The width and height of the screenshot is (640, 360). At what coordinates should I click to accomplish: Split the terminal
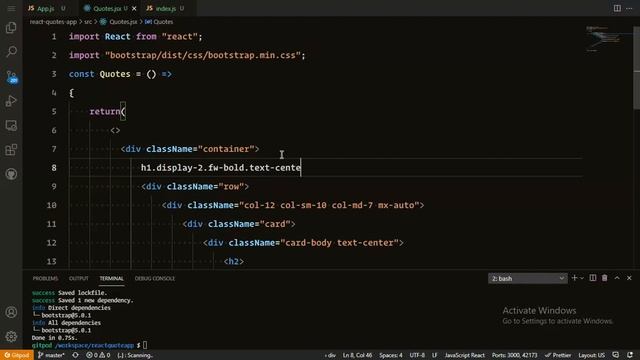(x=593, y=278)
